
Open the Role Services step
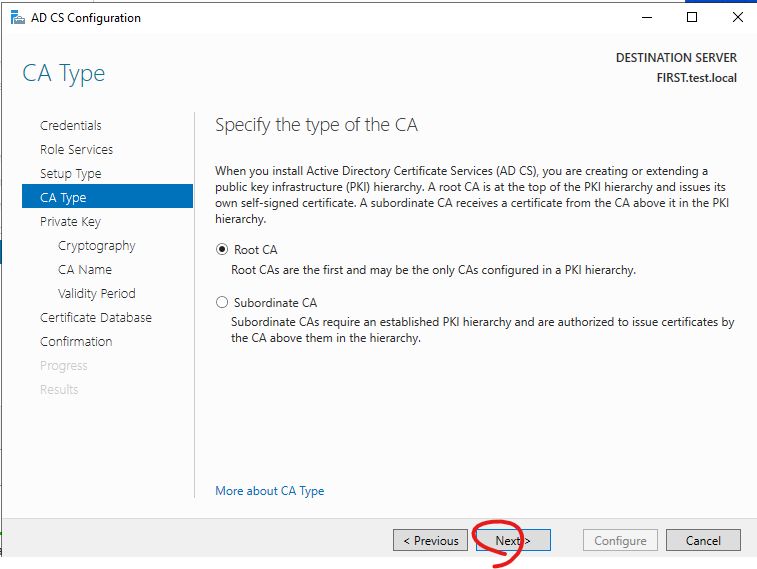click(x=76, y=150)
